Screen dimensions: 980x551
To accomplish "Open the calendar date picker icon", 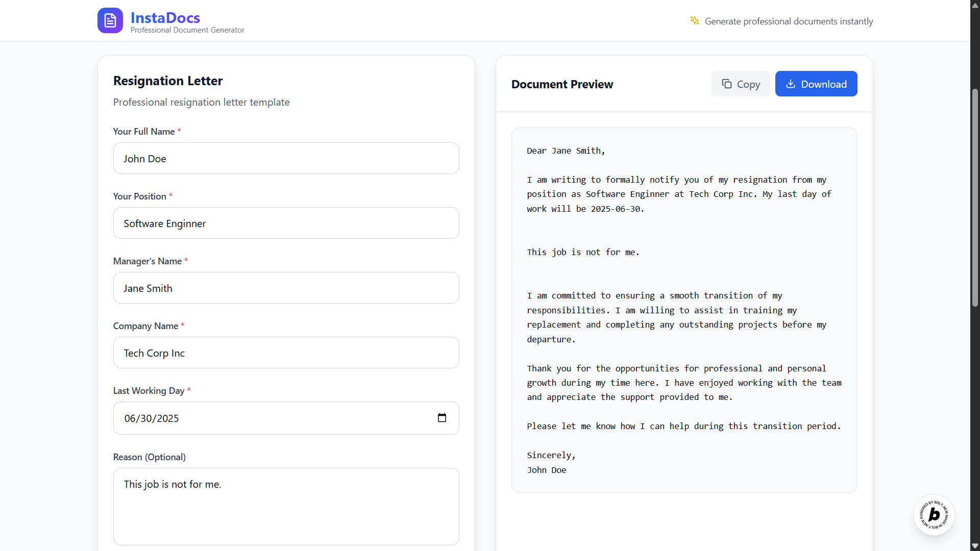I will [x=442, y=418].
